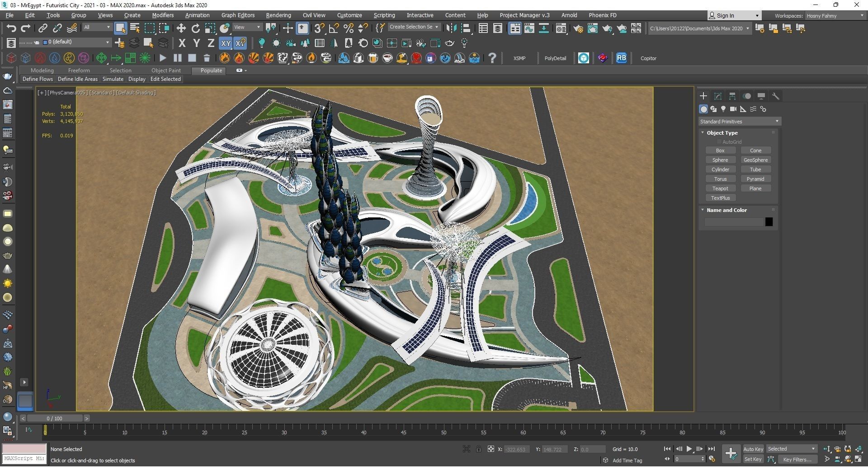
Task: Click the trash delete simulation icon
Action: [x=207, y=58]
